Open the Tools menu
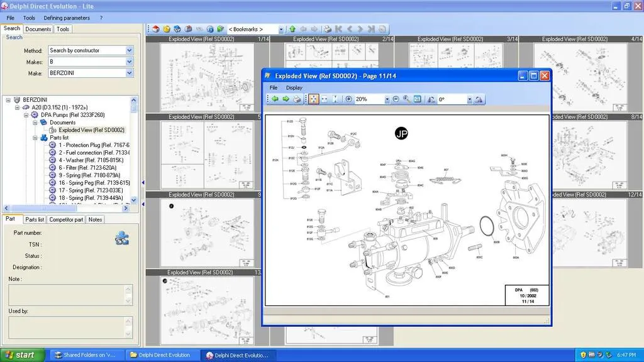 pos(29,18)
